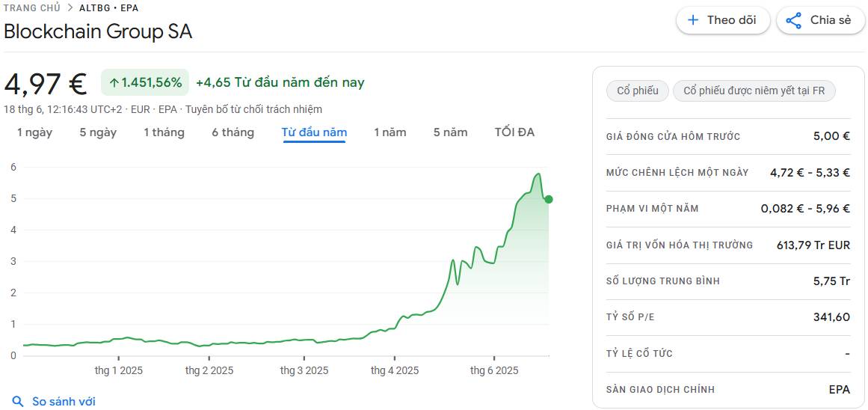
Task: Click the thg 1 2025 axis label
Action: click(118, 370)
